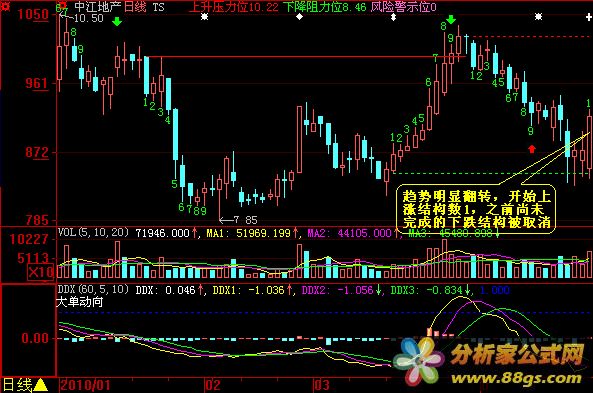Image resolution: width=593 pixels, height=393 pixels.
Task: Click the 2010/01 date on timeline axis
Action: [86, 385]
